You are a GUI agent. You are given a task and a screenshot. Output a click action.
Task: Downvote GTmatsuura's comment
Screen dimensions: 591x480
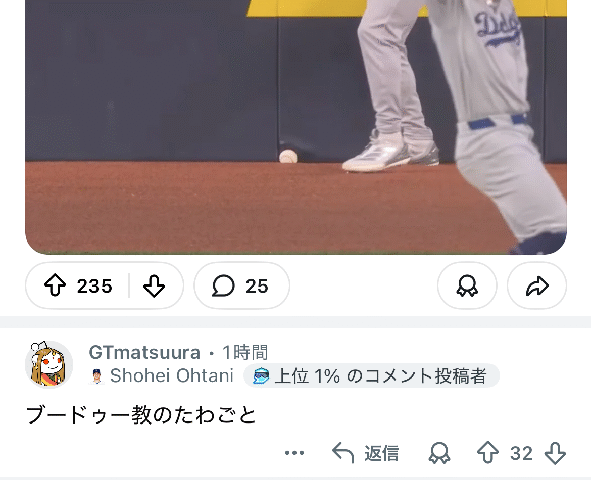[555, 453]
